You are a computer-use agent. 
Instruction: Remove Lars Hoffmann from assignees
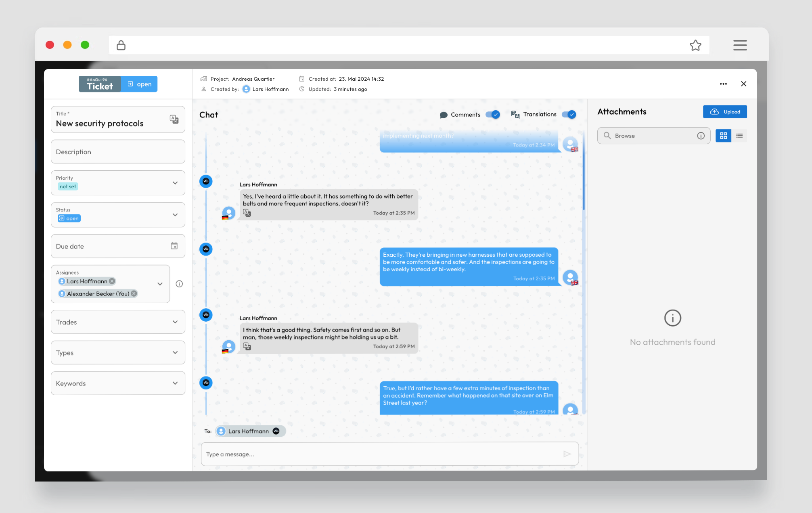coord(112,281)
